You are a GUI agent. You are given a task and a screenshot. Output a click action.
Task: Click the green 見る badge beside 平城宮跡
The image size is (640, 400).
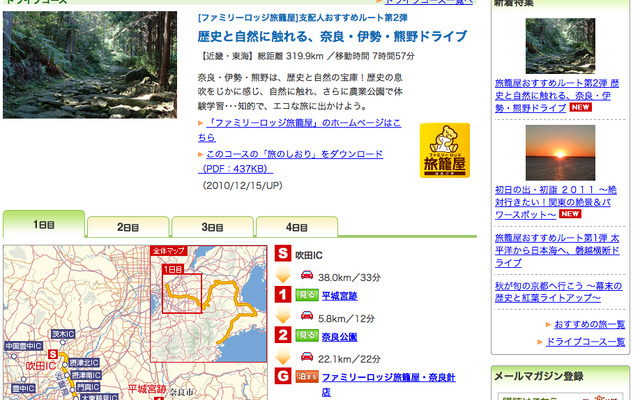[307, 295]
